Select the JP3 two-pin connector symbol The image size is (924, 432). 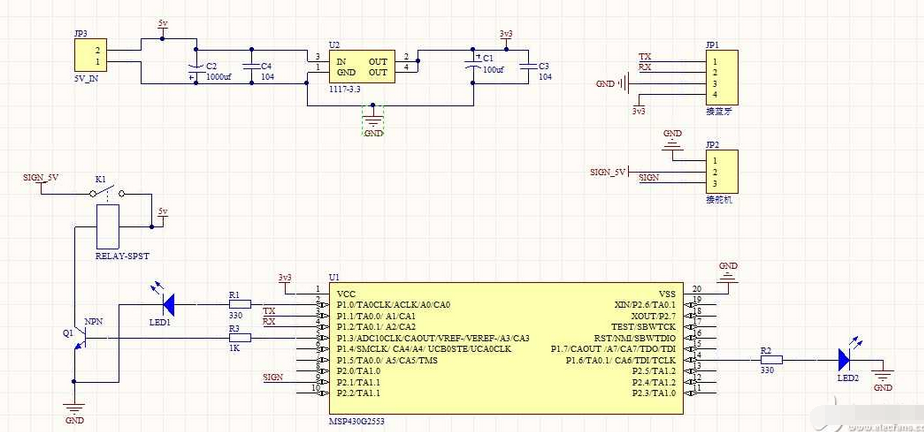point(91,55)
